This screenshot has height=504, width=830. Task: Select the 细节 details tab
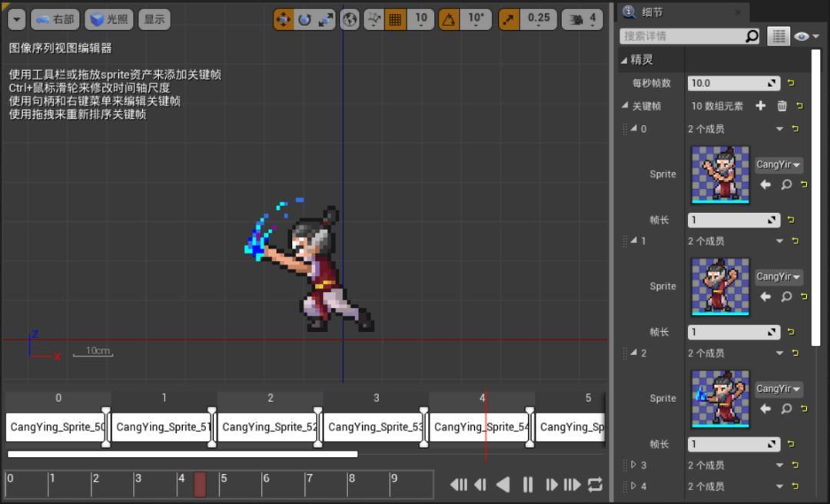point(652,12)
